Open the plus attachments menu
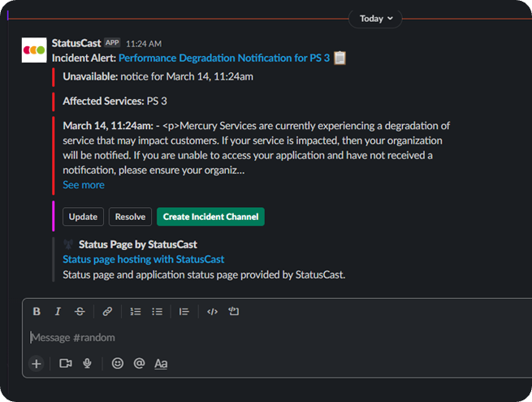Screen dimensions: 532x402 [x=37, y=364]
